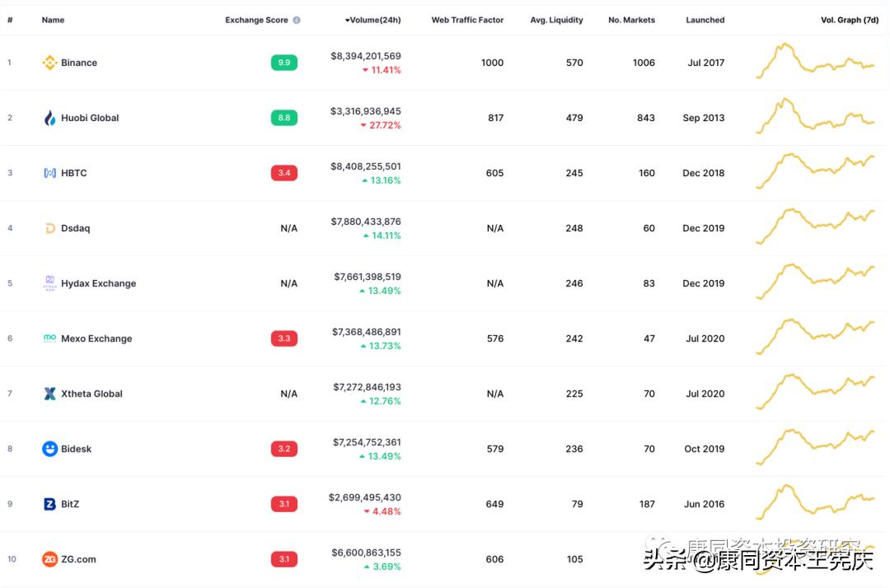890x588 pixels.
Task: Open the Huobi Global exchange link
Action: pos(90,118)
